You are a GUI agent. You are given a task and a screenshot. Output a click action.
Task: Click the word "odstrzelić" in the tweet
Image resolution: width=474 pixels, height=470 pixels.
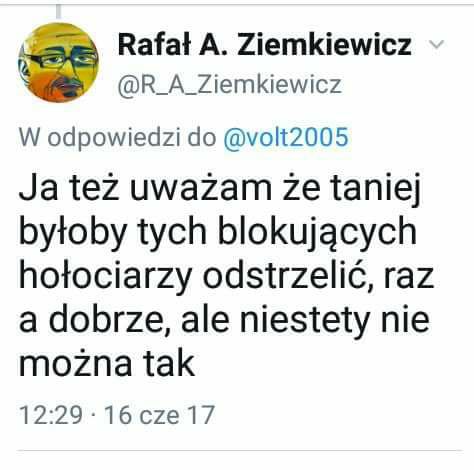(288, 276)
